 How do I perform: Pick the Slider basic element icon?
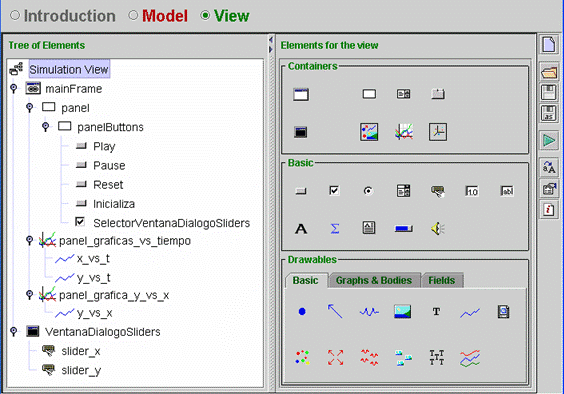pos(438,191)
